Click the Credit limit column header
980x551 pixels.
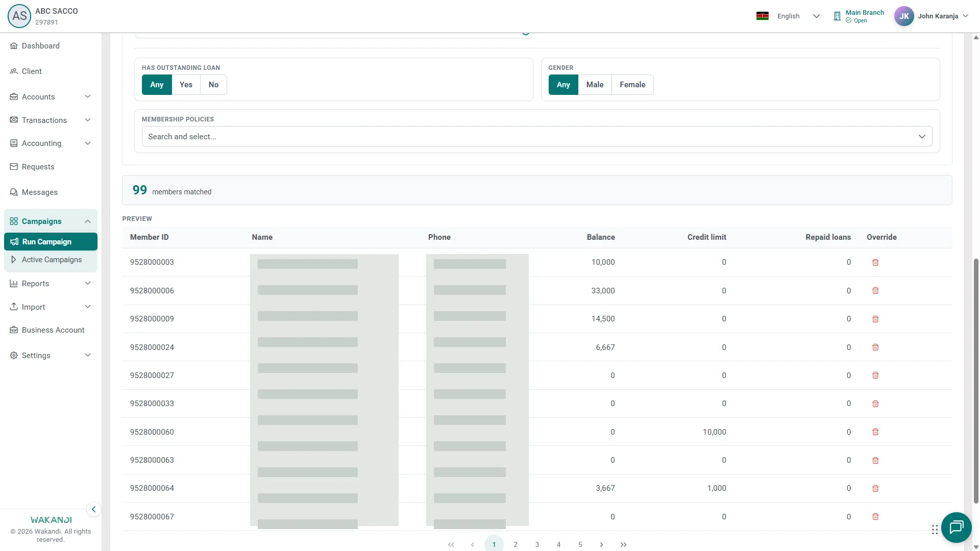706,237
